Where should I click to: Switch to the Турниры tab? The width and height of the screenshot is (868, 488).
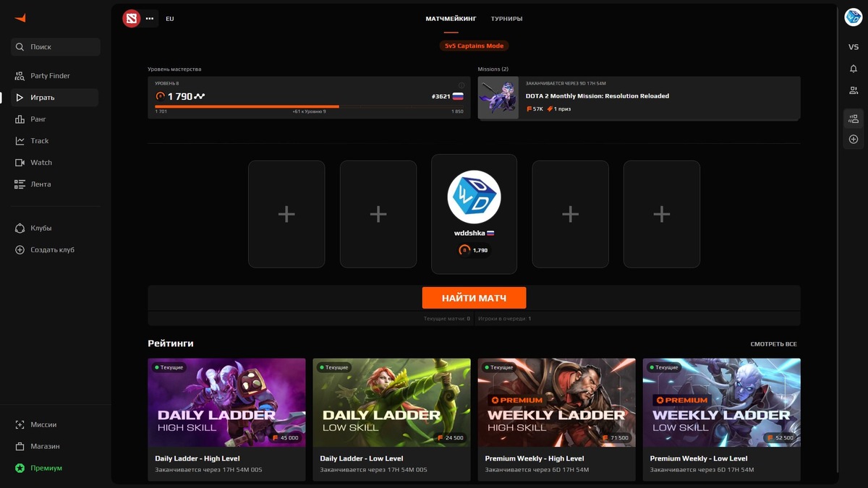click(506, 19)
